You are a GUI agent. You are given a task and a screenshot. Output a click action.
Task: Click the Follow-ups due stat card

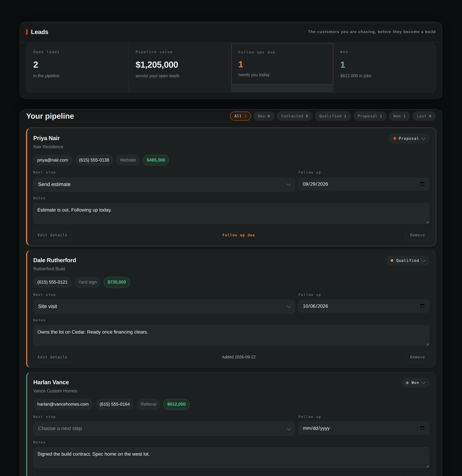(x=282, y=64)
